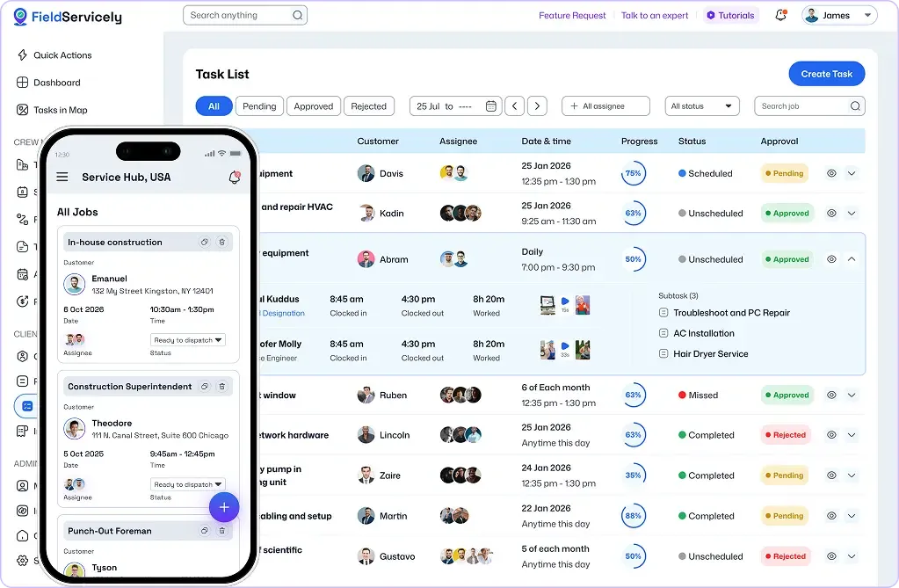
Task: Play the 15s video clip in the Kuddus row
Action: [x=565, y=301]
